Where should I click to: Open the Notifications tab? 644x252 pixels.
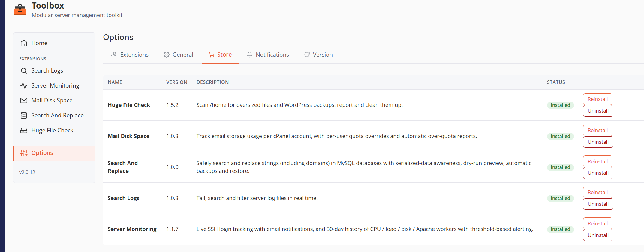click(268, 55)
